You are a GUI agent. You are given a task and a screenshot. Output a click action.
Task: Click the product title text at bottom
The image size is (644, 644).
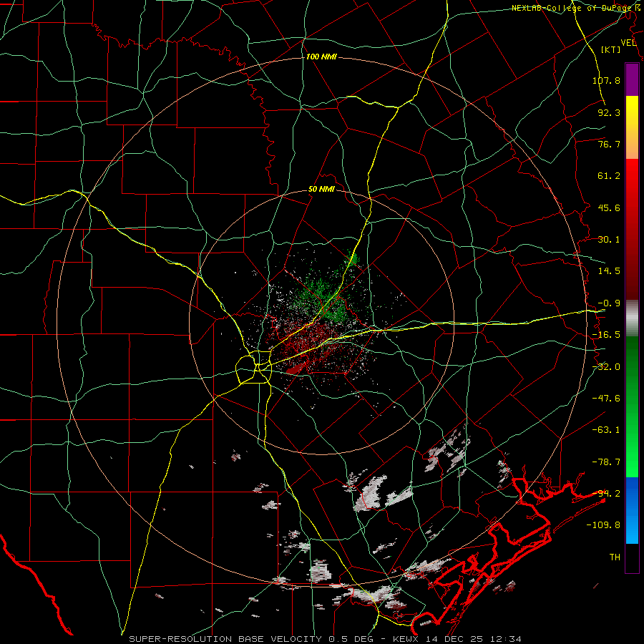pos(325,639)
